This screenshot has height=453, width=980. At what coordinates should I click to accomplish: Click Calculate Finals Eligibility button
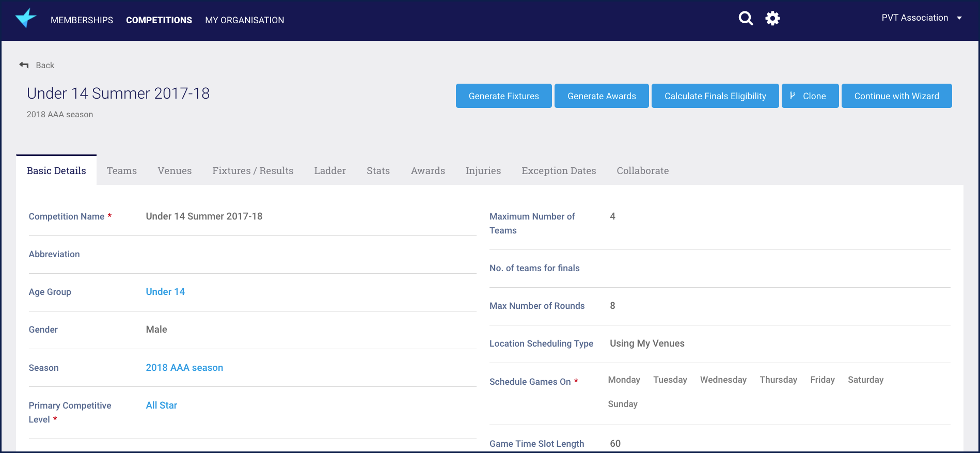(x=715, y=96)
